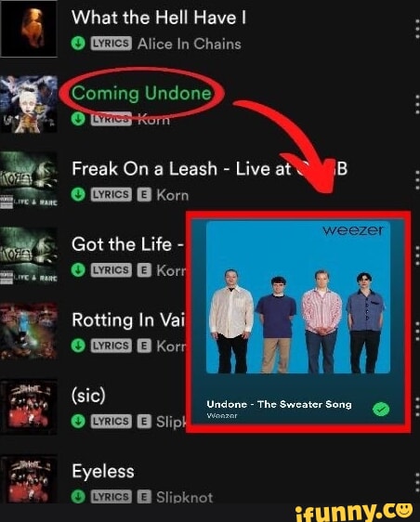Play the Coming Undone track
Screen dimensions: 420x522
pos(141,93)
